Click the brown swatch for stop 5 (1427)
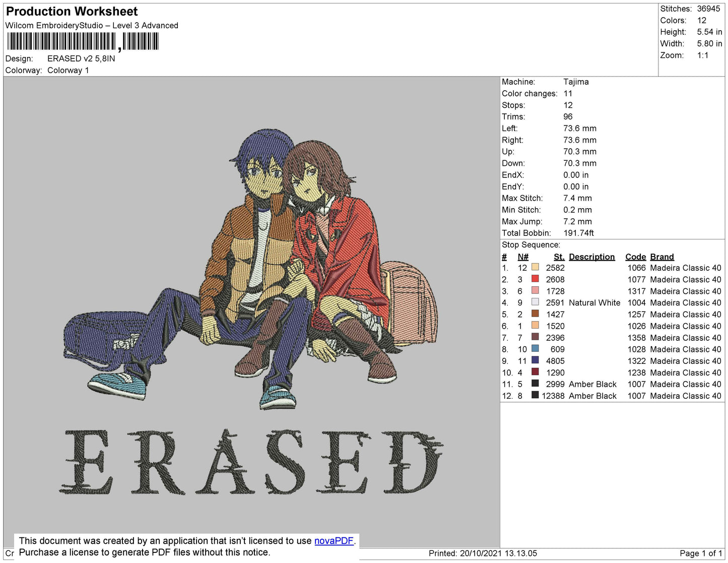 click(x=535, y=314)
